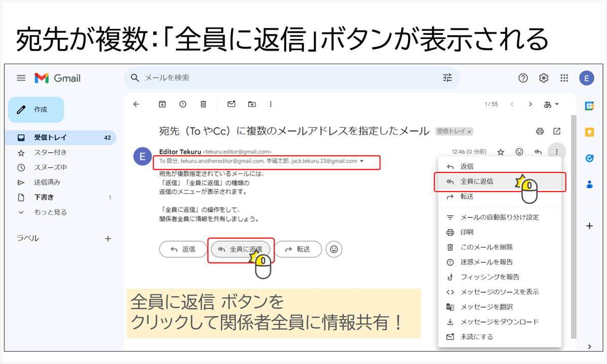Click the 作成 compose button
Viewport: 607px width, 364px height.
(x=36, y=109)
